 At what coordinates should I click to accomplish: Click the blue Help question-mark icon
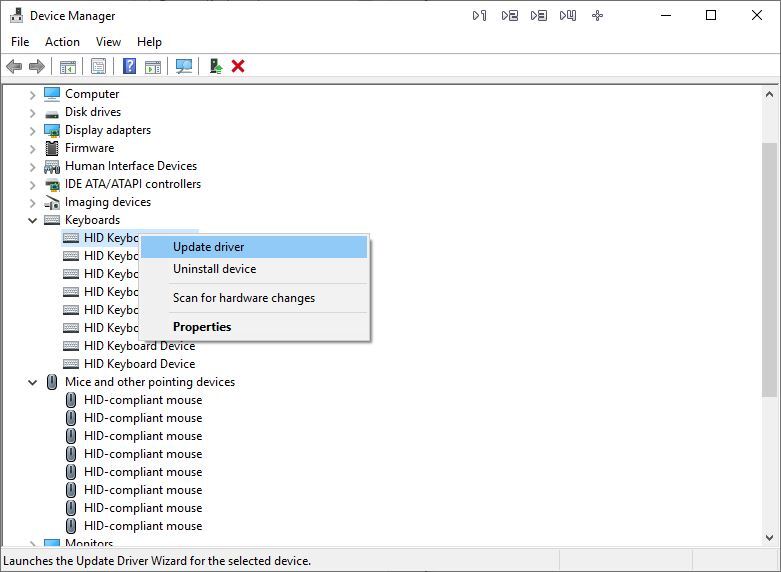pyautogui.click(x=130, y=66)
